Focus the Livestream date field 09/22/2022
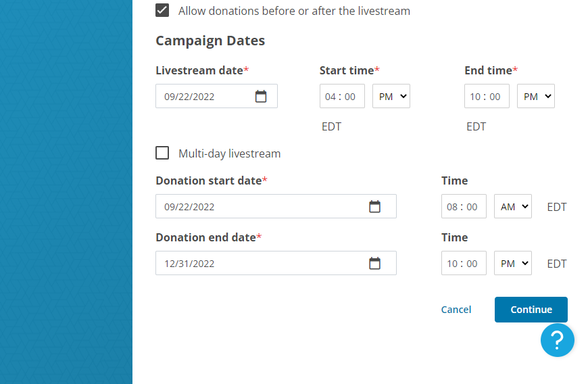Viewport: 588px width, 384px height. (216, 97)
